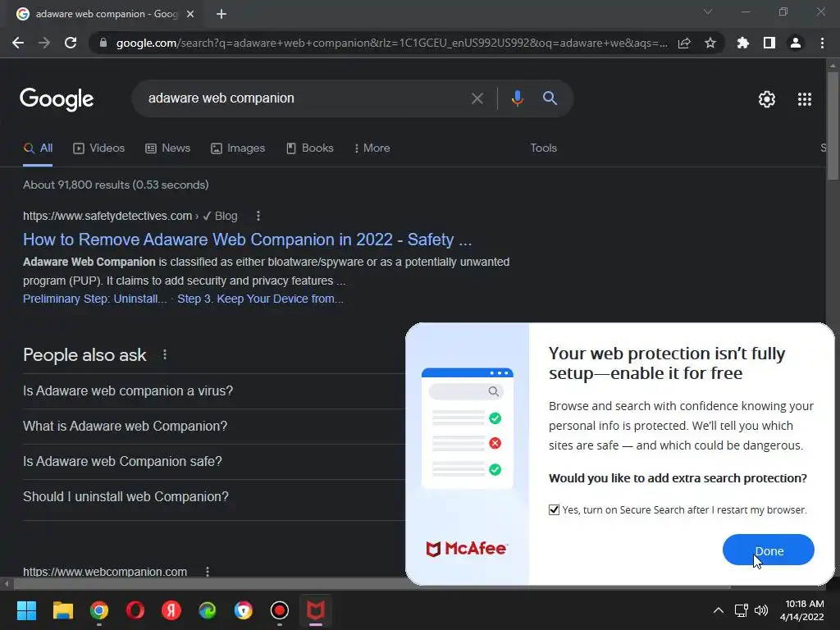The height and width of the screenshot is (630, 840).
Task: Select the All results tab
Action: [38, 148]
